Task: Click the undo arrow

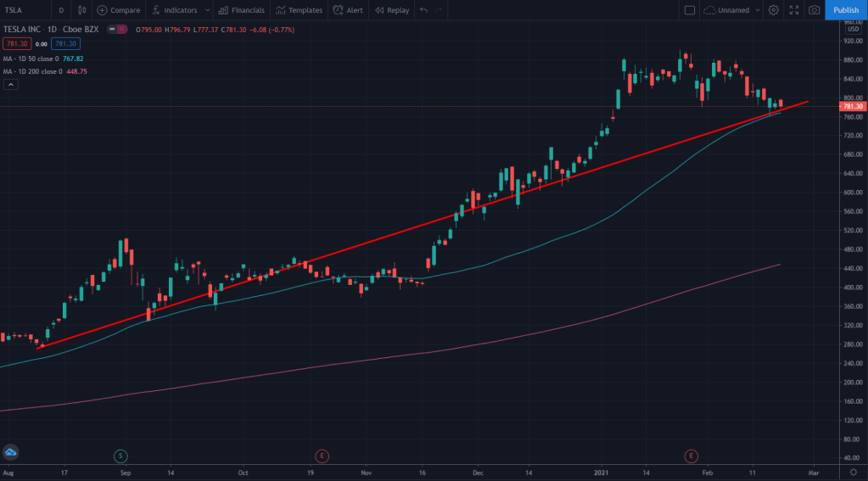Action: pyautogui.click(x=423, y=10)
